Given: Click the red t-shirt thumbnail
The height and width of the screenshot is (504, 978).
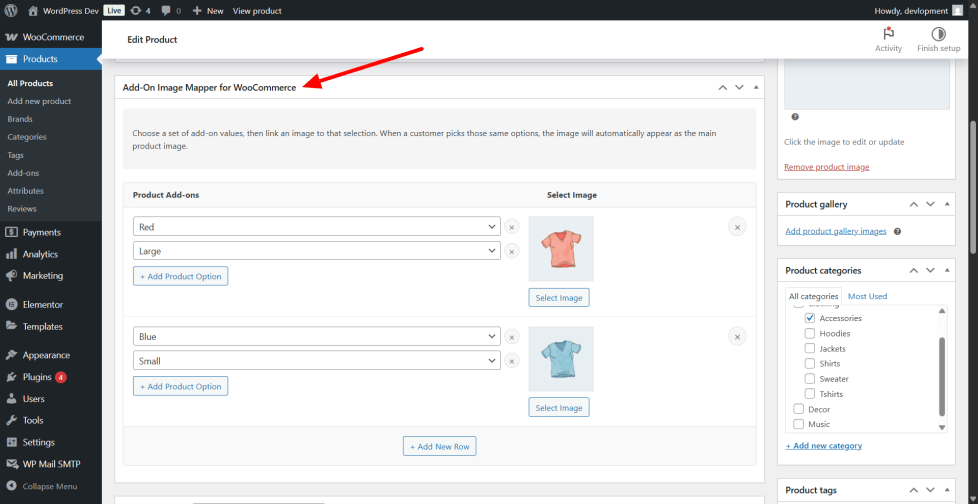Looking at the screenshot, I should coord(561,249).
